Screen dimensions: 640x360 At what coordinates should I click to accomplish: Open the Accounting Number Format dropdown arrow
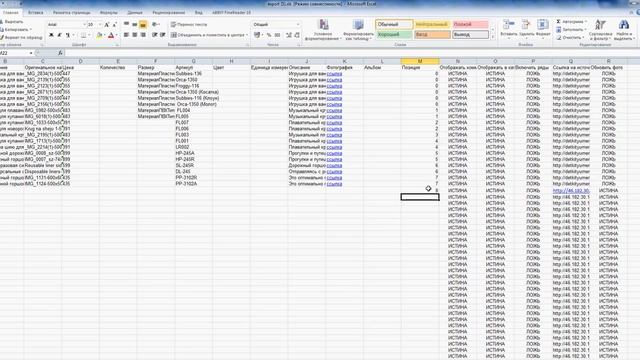(x=262, y=35)
